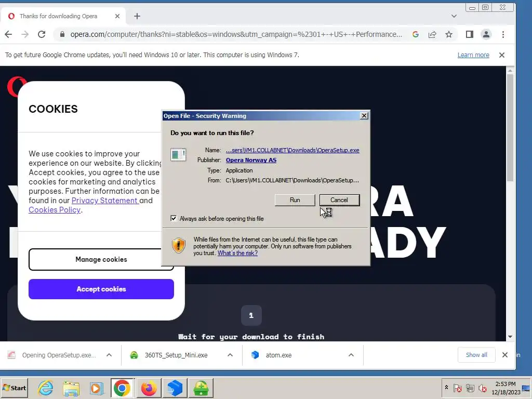The image size is (532, 399).
Task: Expand options for 360TS_Setup_Mini.exe download
Action: tap(230, 355)
